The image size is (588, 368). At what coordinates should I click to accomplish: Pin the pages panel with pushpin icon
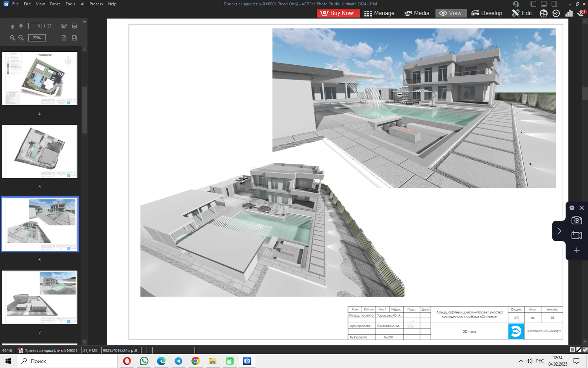tap(85, 22)
